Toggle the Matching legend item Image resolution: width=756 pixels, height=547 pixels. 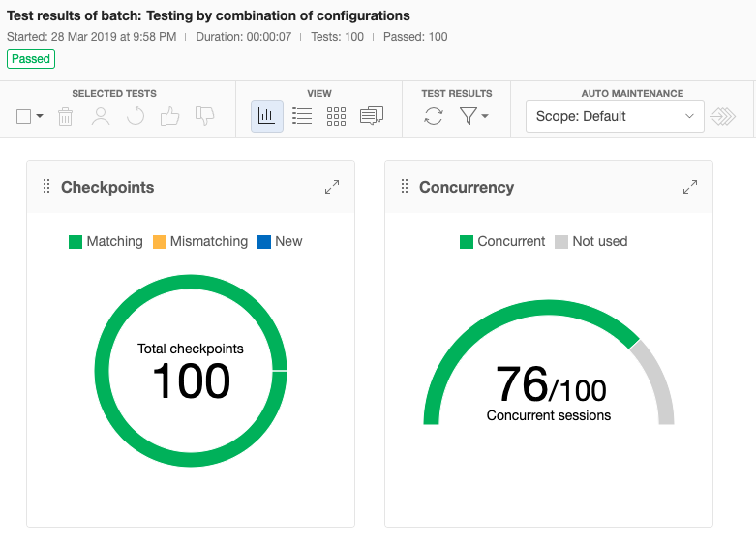point(106,241)
